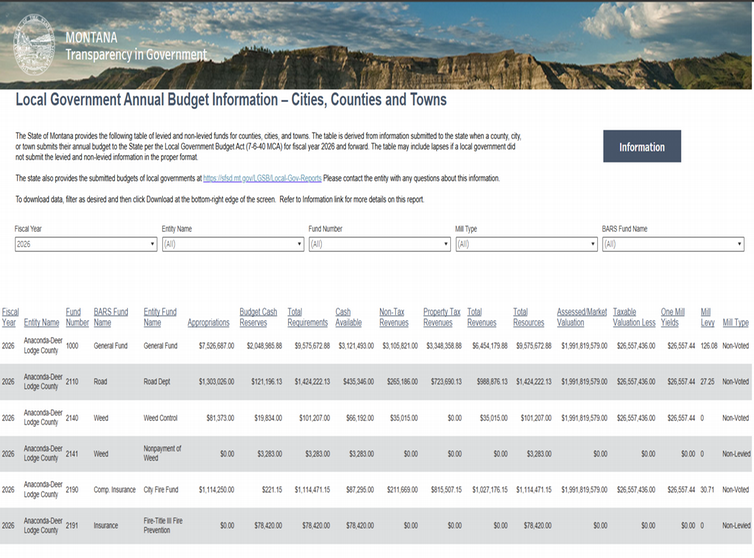Select fund number 2110 cell
This screenshot has height=558, width=754.
[x=72, y=381]
